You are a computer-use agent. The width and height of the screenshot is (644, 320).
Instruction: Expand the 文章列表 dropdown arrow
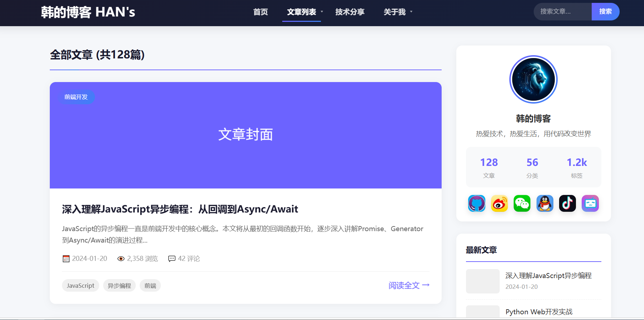(322, 12)
